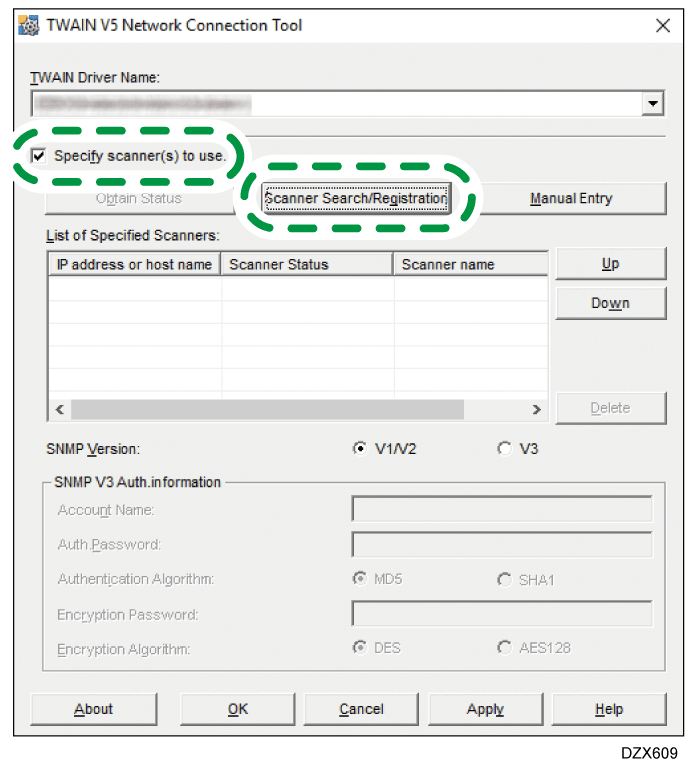
Task: Click the IP address or host name column header
Action: click(134, 264)
